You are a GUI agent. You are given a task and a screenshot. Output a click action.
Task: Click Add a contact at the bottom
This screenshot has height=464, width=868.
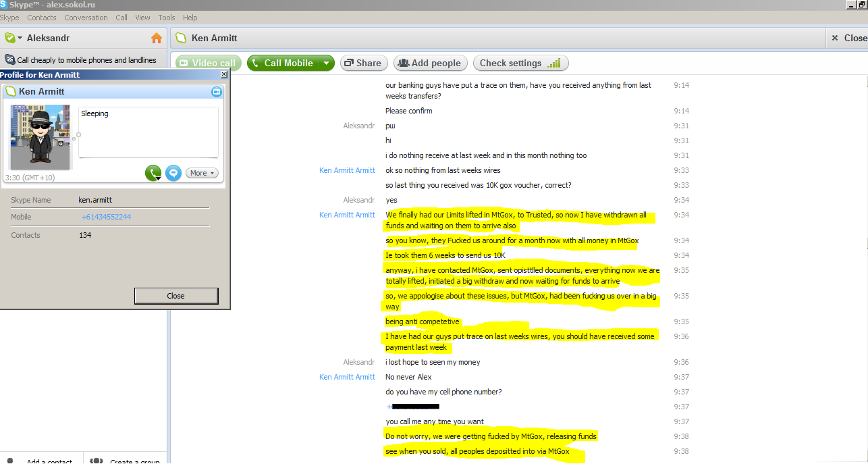pos(42,461)
